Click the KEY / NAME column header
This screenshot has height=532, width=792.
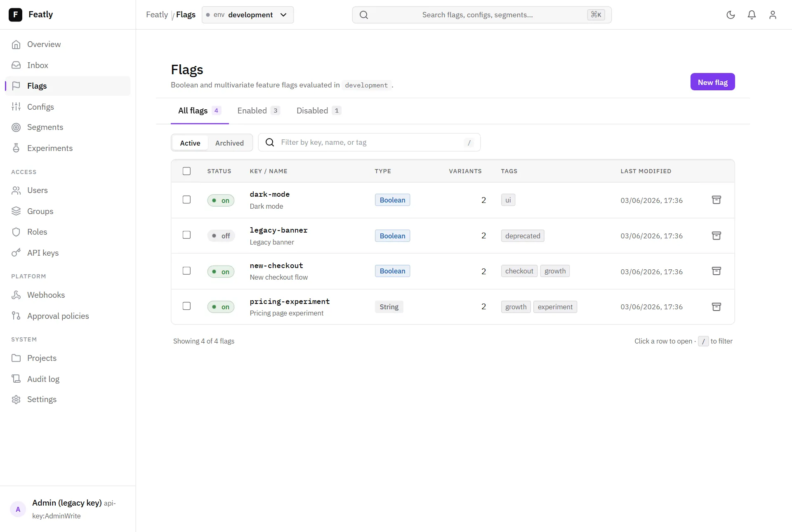click(269, 171)
